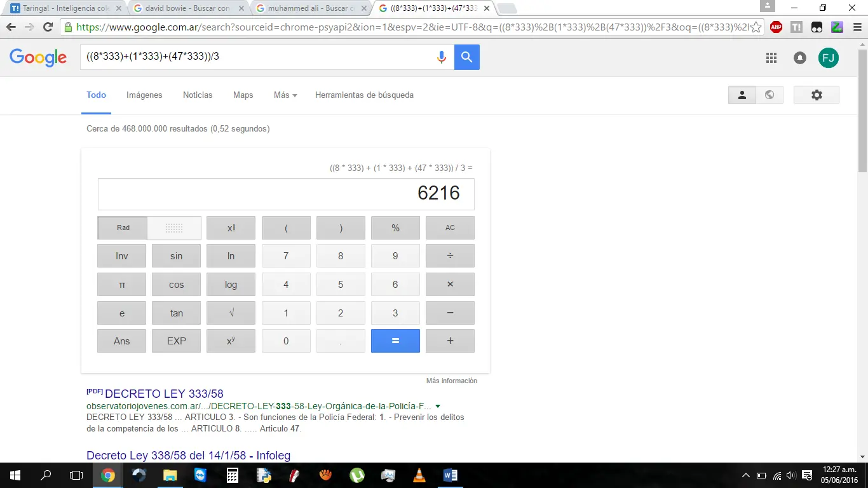
Task: Open the DECRETO LEY 333/58 result
Action: [x=164, y=394]
